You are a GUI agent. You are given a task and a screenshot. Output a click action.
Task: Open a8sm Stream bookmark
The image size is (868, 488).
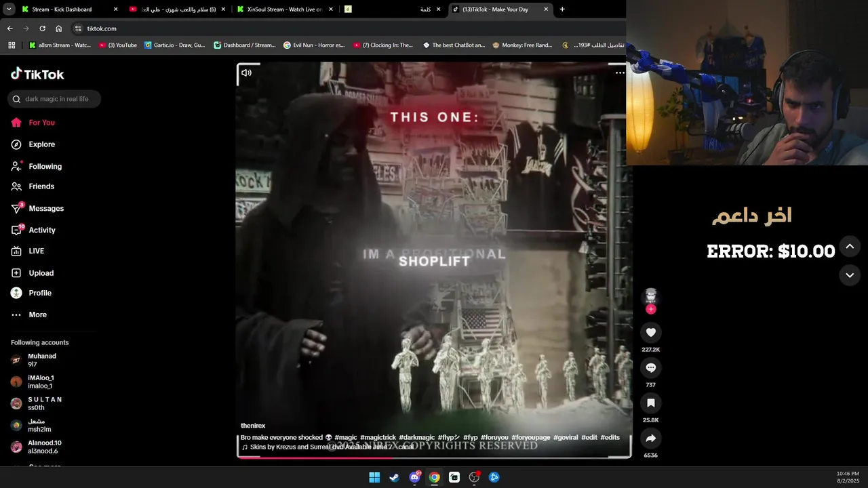click(60, 45)
